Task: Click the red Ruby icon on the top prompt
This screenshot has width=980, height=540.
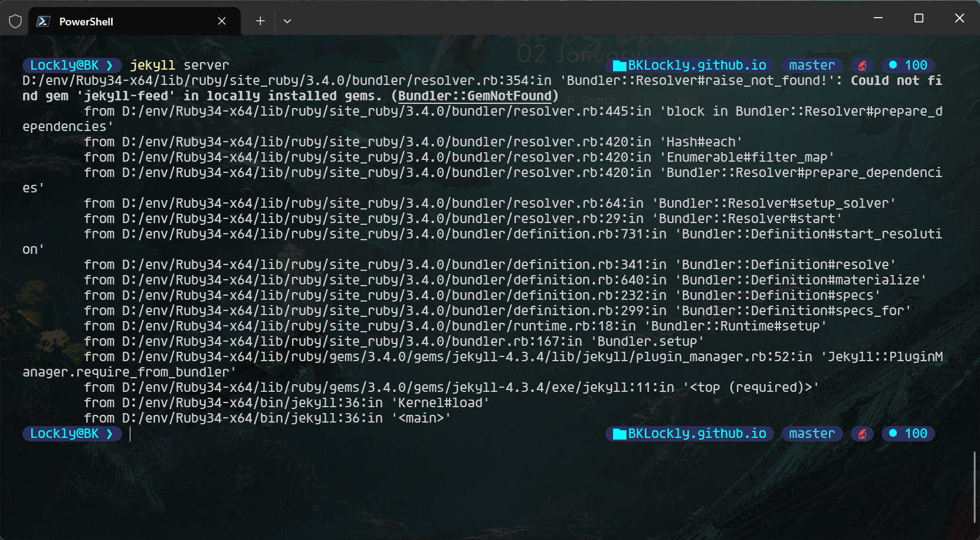Action: (862, 65)
